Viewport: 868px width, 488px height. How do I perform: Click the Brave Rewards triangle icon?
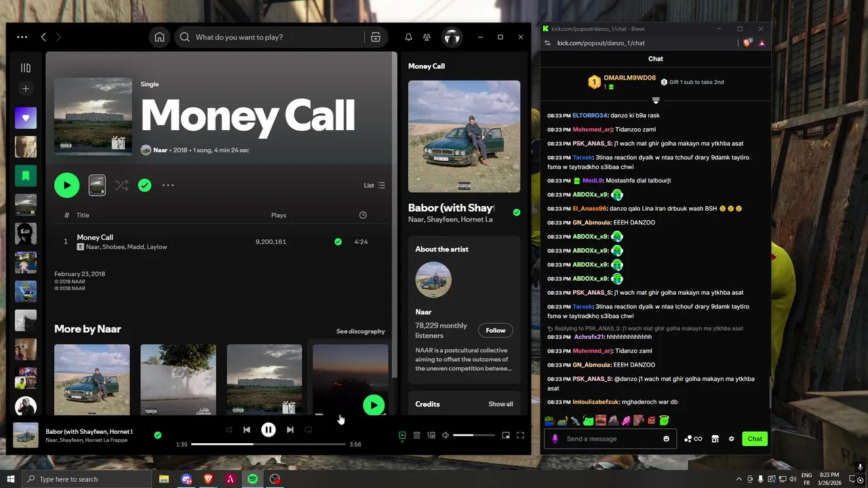click(762, 43)
